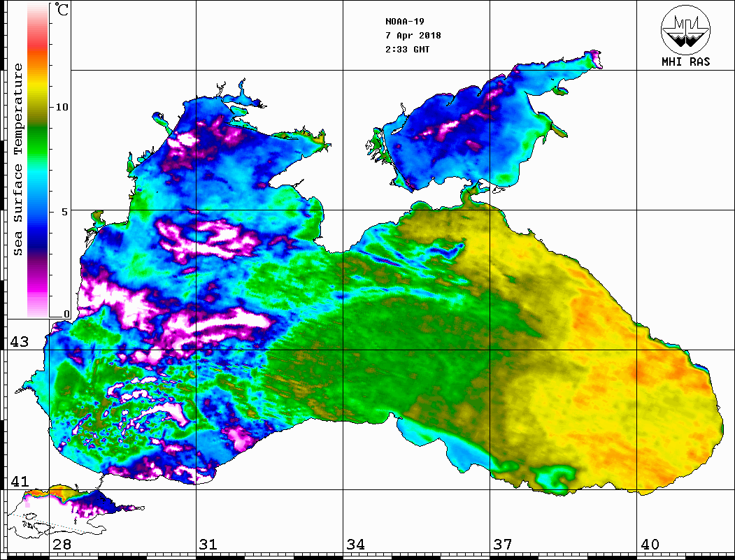This screenshot has height=560, width=735.
Task: Click the 'MHI RAS' text label
Action: [685, 62]
